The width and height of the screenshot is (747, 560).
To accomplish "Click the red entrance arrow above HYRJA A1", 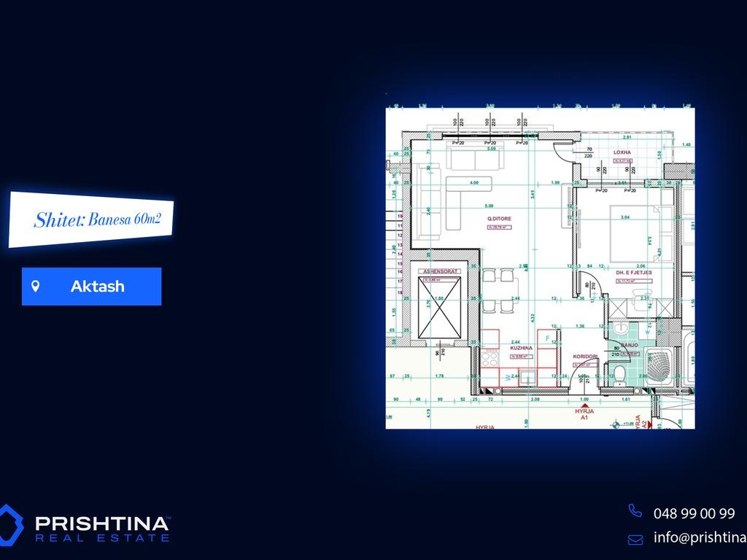I will click(584, 403).
